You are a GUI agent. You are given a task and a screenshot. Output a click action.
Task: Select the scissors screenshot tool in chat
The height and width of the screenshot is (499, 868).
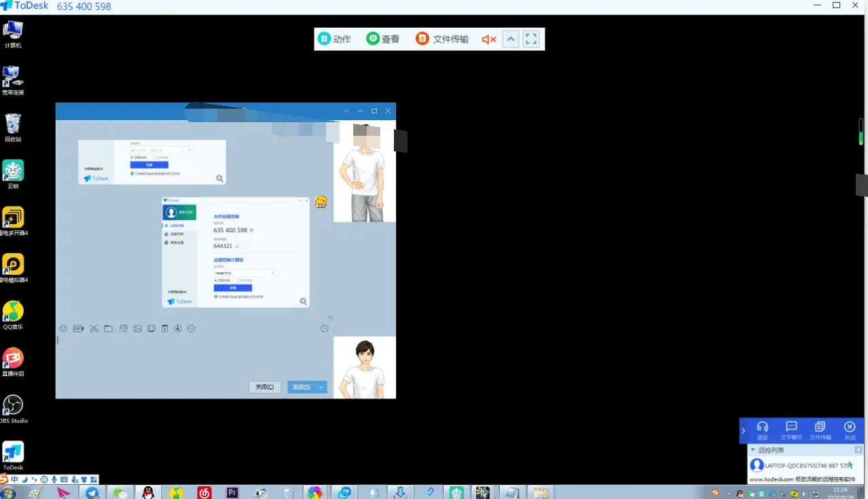94,329
